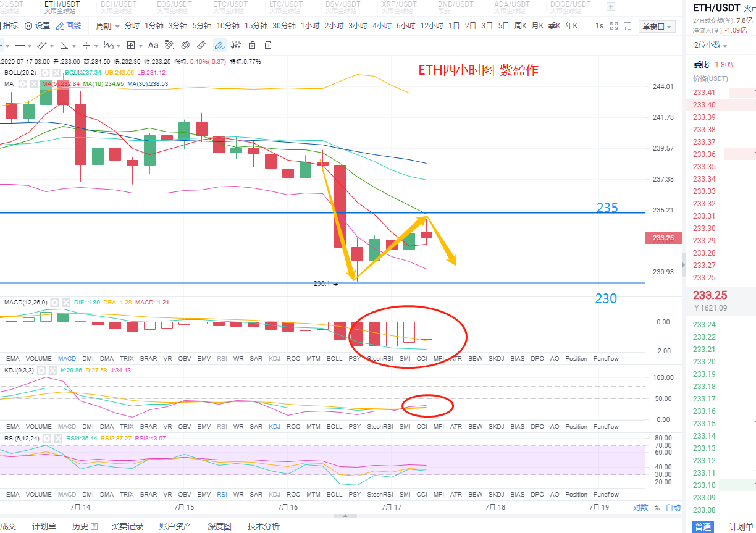Delete drawings with the trash can icon

click(268, 45)
